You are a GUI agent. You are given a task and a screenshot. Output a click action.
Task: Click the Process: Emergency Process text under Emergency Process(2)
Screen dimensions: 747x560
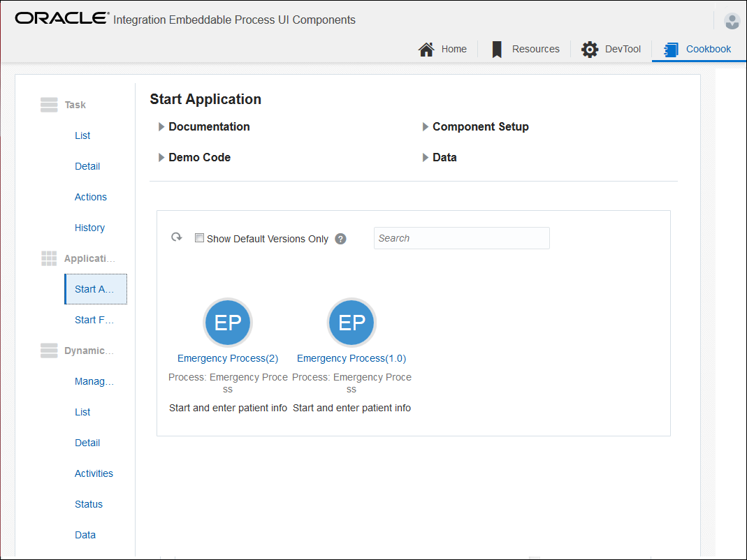228,383
